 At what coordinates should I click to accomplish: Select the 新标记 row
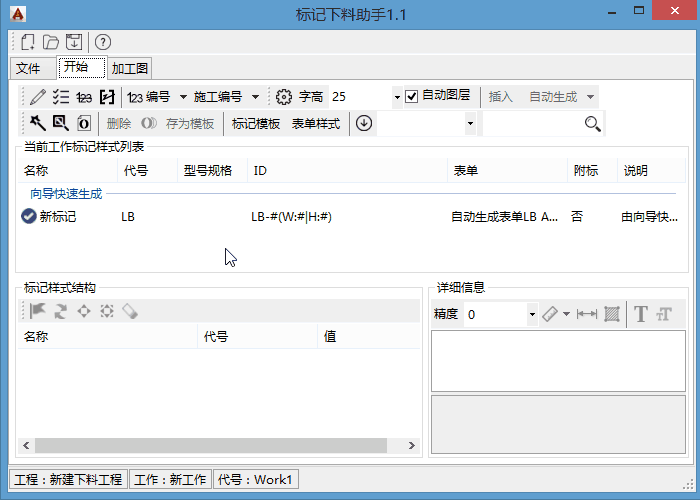point(350,217)
